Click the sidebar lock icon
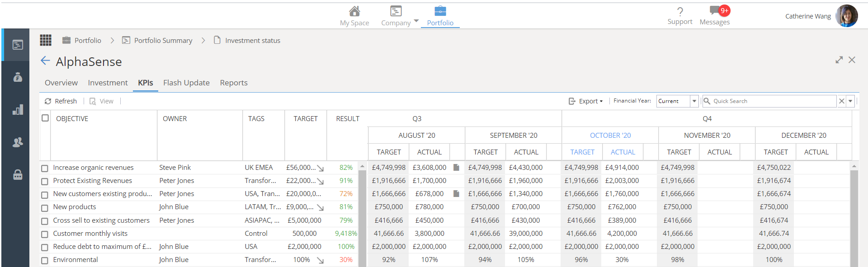 pyautogui.click(x=18, y=174)
